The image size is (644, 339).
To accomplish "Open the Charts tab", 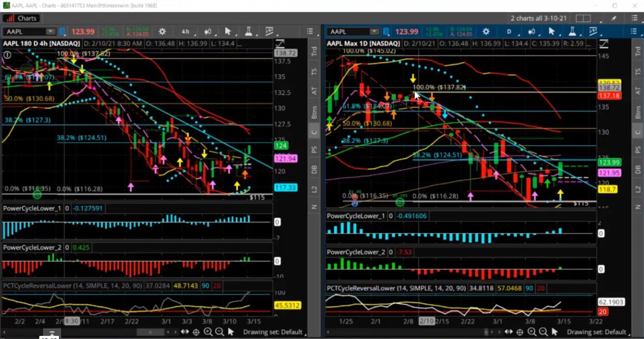I will tap(21, 18).
